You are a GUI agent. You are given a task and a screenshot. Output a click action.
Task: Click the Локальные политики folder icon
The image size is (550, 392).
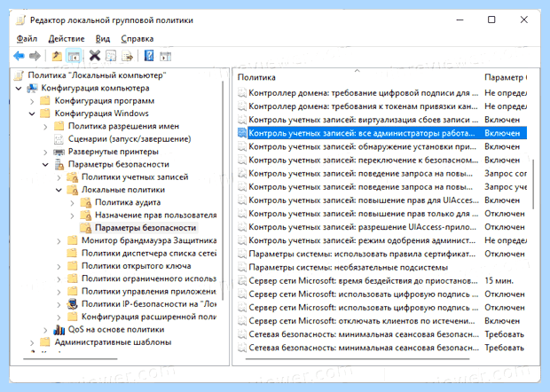72,190
